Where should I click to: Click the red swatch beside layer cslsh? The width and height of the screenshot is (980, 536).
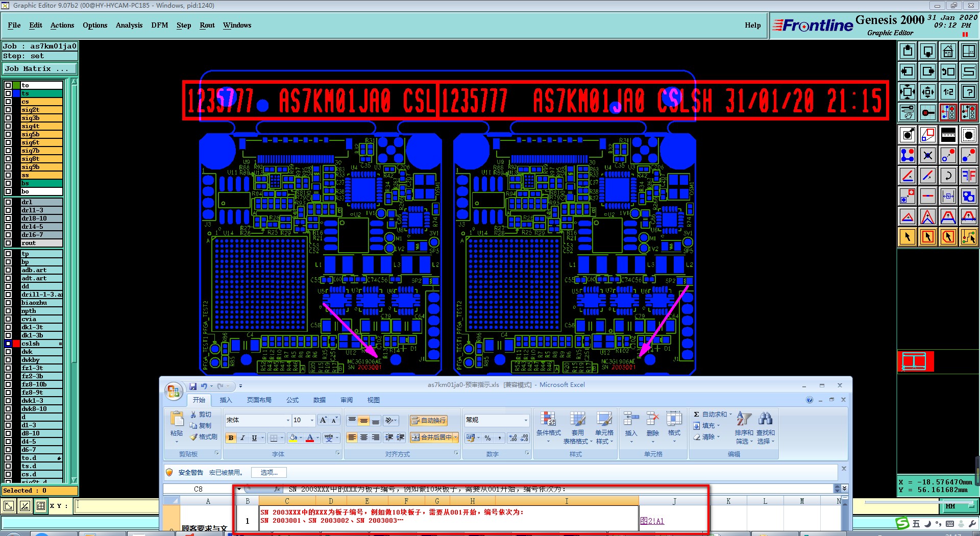(x=16, y=344)
